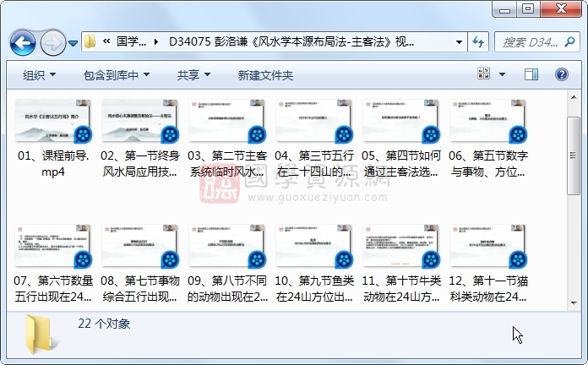Open the 共享 menu
This screenshot has height=365, width=588.
click(193, 75)
